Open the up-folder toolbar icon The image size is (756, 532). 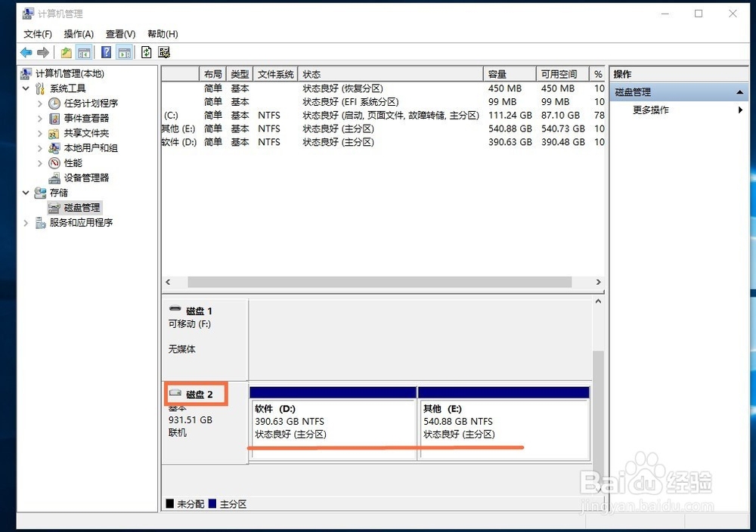(67, 51)
